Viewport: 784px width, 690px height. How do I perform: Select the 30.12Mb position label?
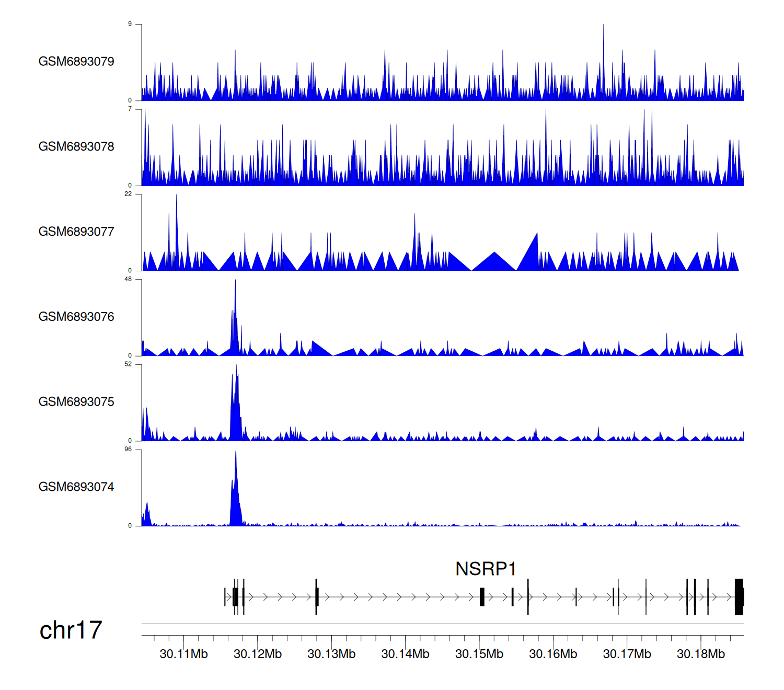click(x=258, y=654)
